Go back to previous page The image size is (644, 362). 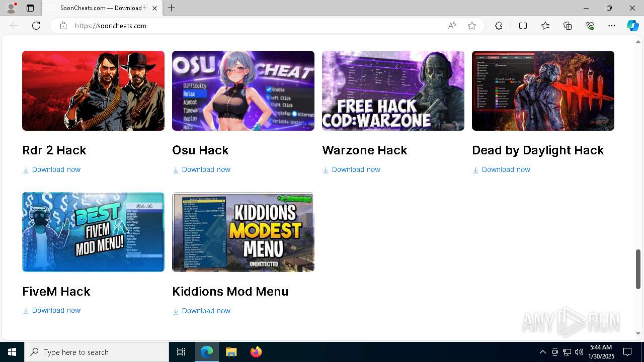click(x=14, y=26)
